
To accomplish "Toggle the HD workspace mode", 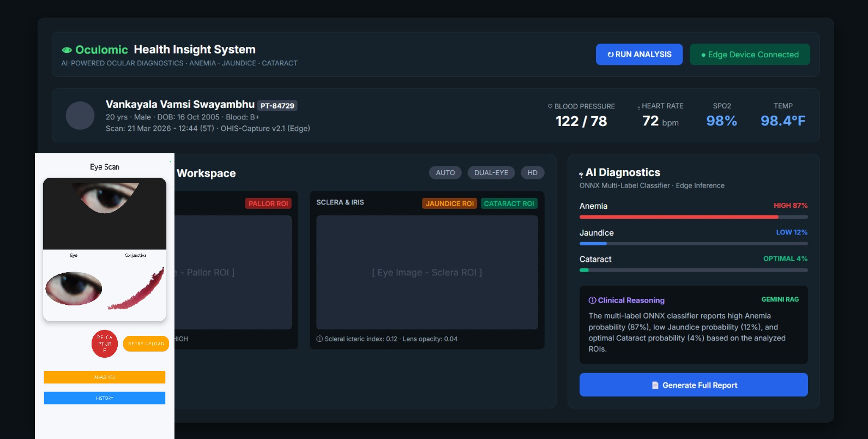I will click(x=533, y=173).
